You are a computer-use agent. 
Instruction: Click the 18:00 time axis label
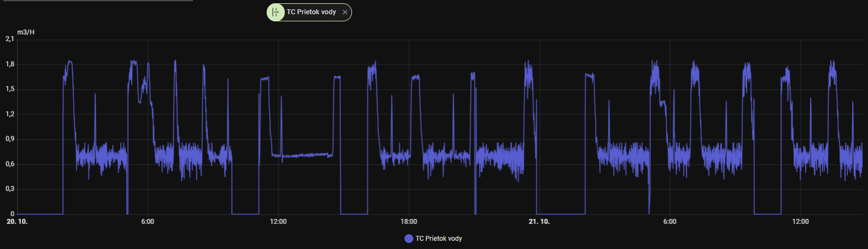[409, 222]
